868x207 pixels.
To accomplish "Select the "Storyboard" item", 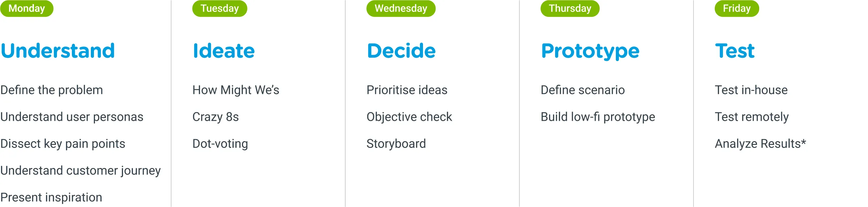I will click(396, 144).
